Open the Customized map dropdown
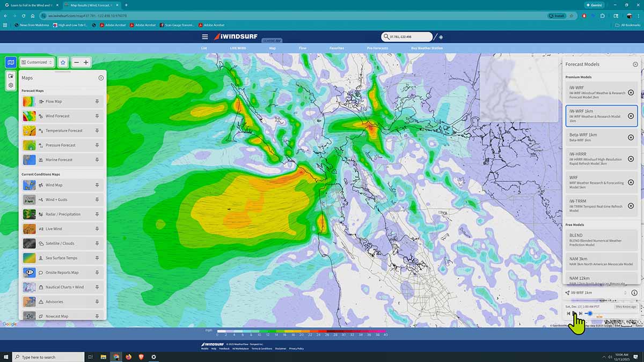 coord(36,62)
